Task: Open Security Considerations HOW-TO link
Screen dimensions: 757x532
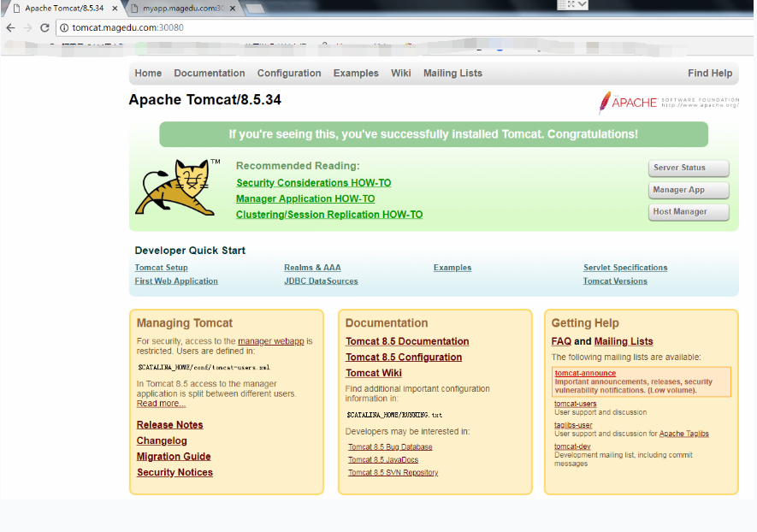Action: (313, 183)
